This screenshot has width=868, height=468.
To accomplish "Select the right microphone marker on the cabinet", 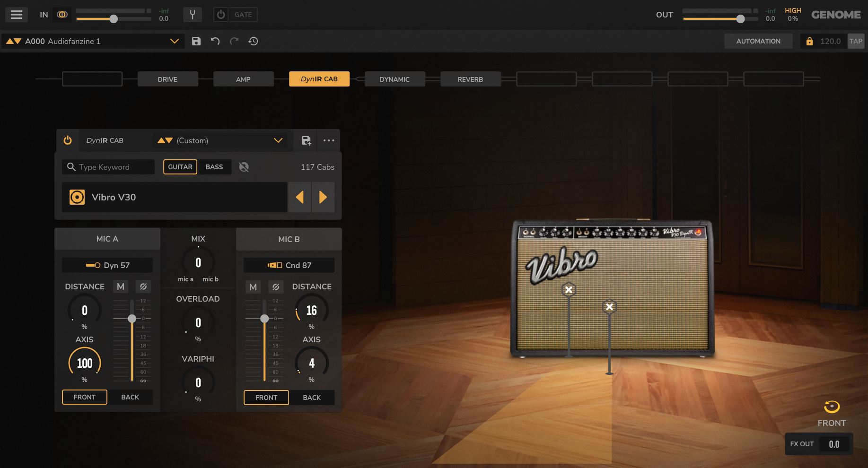I will tap(609, 307).
